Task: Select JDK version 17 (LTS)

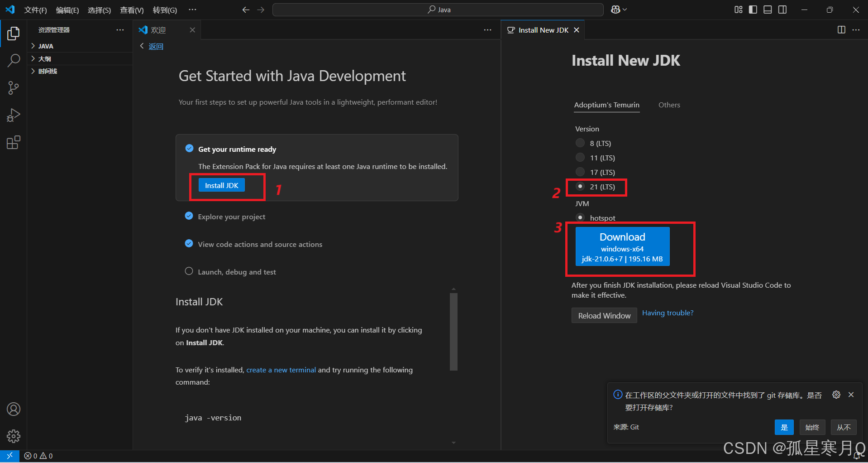Action: click(x=580, y=172)
